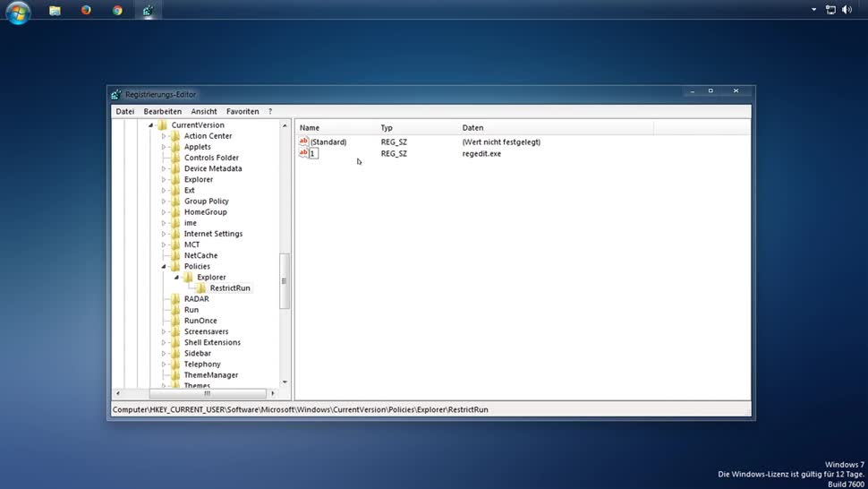868x489 pixels.
Task: Select the Ext key in tree
Action: (190, 190)
